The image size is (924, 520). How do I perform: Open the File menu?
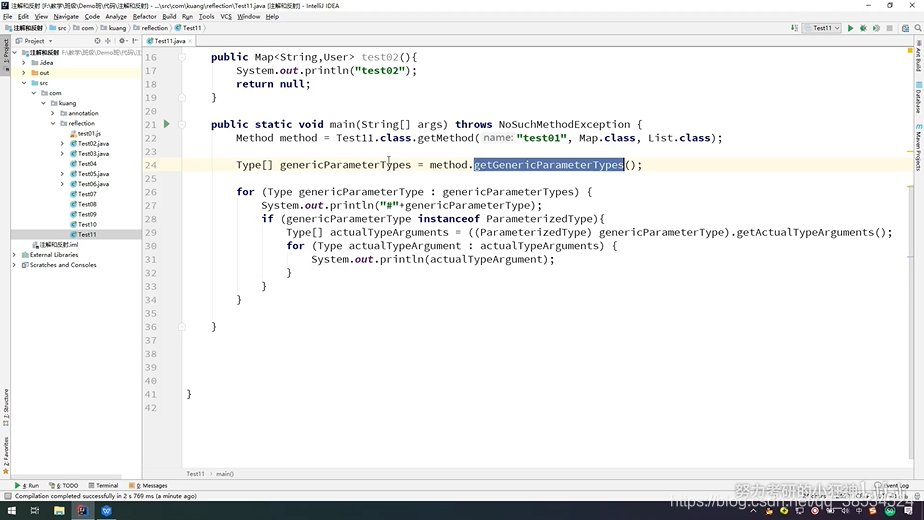[7, 17]
